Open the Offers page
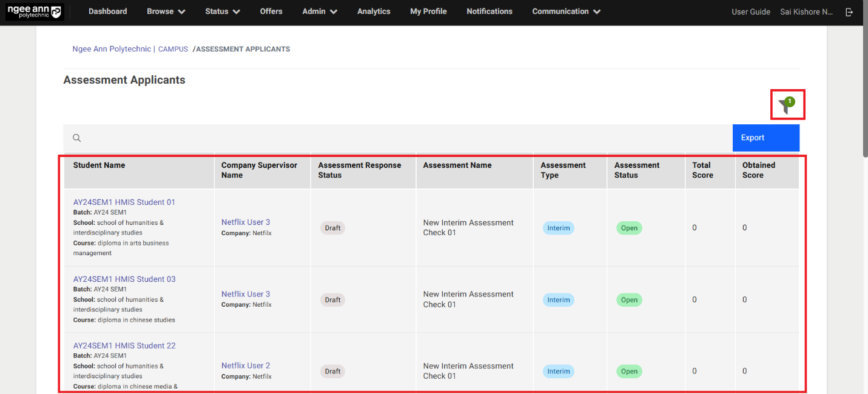 pos(271,12)
